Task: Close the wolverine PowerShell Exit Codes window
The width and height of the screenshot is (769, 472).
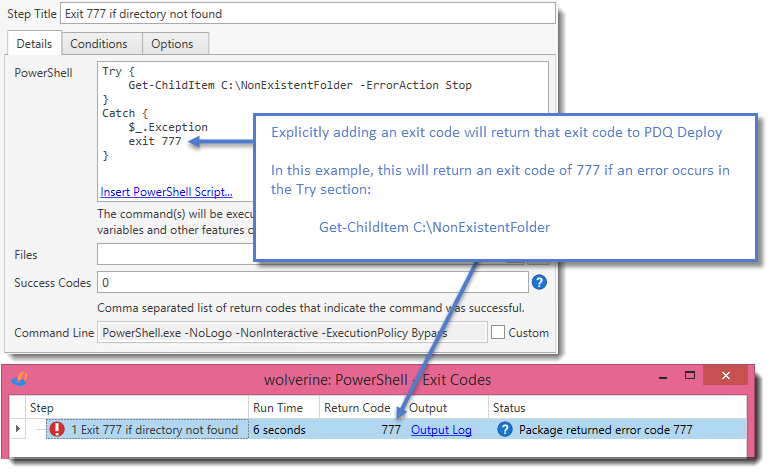Action: tap(725, 376)
